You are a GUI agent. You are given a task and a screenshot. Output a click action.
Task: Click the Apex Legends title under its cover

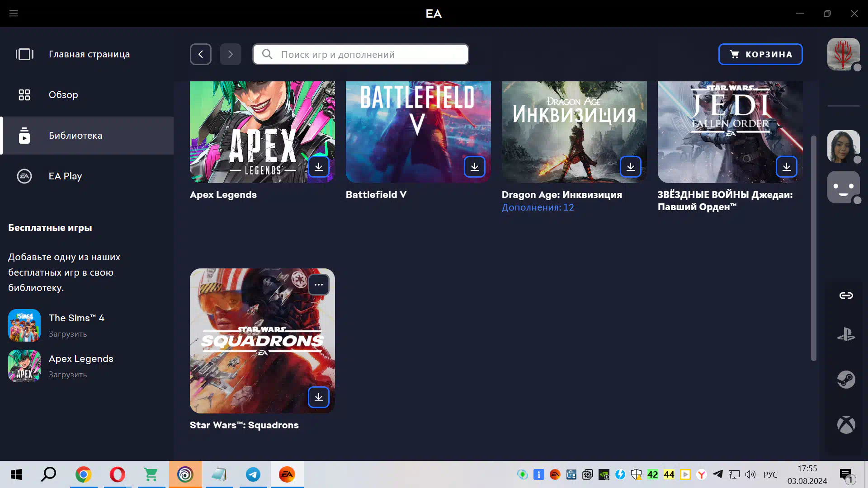(223, 195)
